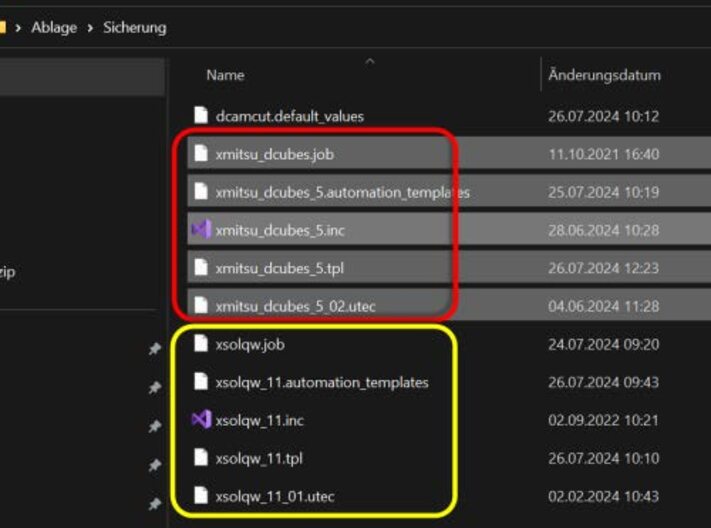Screen dimensions: 711x528
Task: Select the xsolqw_11.tpl file
Action: (259, 458)
